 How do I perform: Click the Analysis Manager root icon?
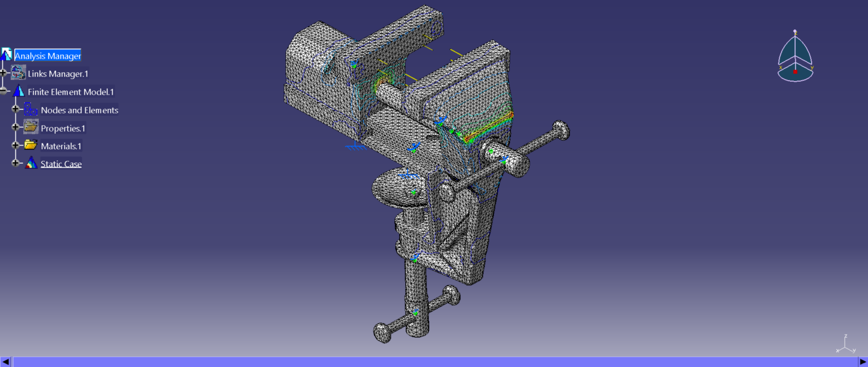coord(6,54)
